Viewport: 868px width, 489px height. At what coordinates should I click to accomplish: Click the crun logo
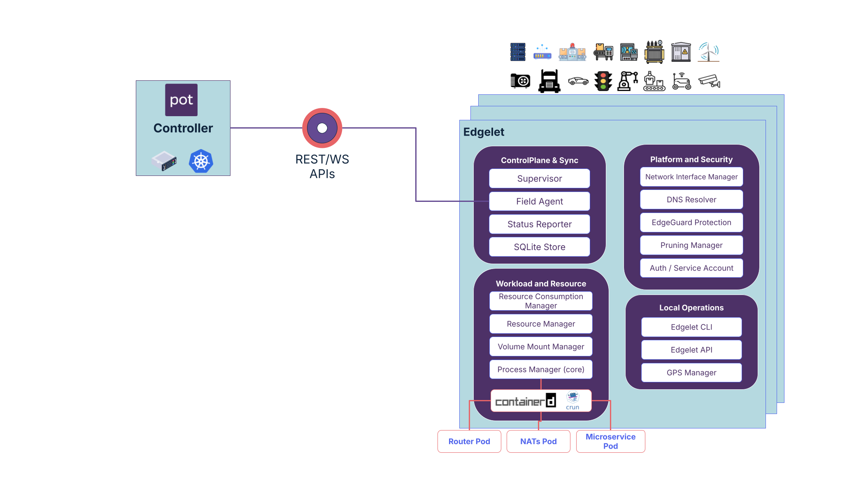[x=572, y=401]
